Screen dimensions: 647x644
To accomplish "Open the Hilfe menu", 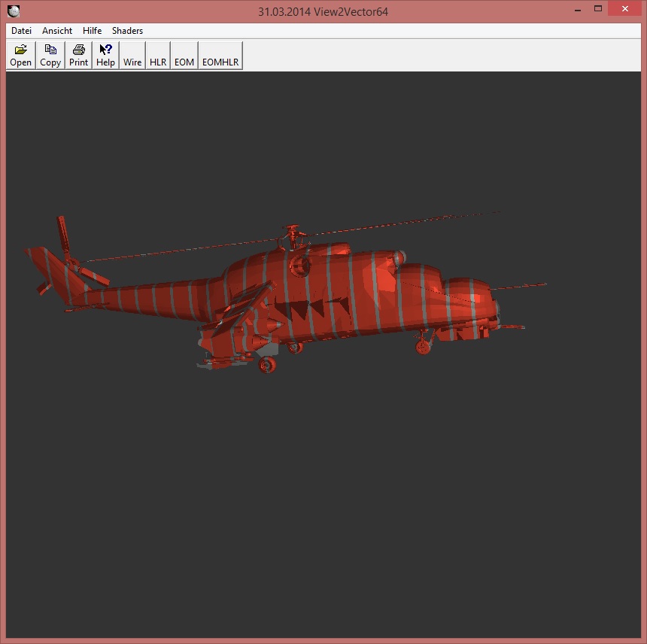I will tap(92, 31).
